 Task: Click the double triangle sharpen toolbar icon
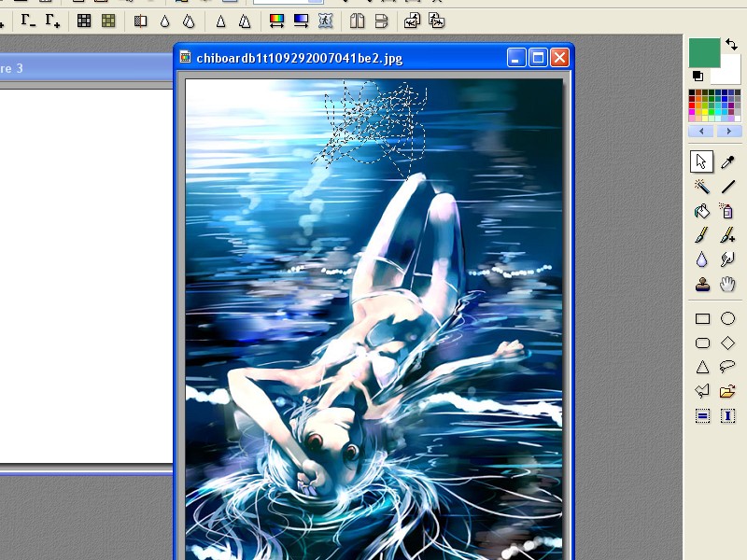245,21
